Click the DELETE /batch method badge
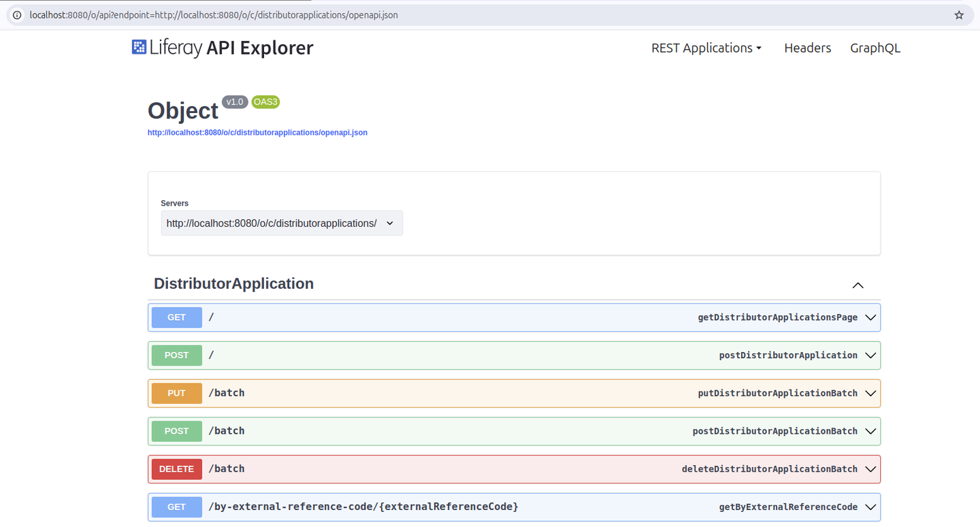Screen dimensions: 980x527 point(176,469)
